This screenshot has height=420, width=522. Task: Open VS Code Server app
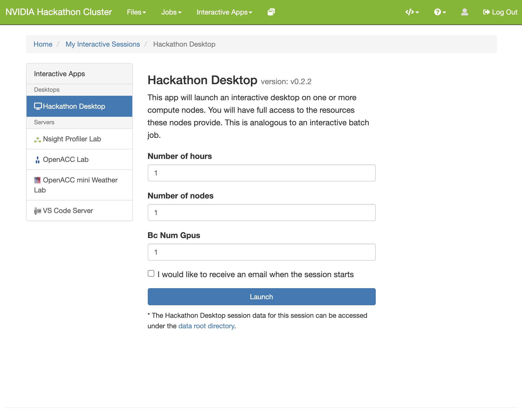point(79,211)
